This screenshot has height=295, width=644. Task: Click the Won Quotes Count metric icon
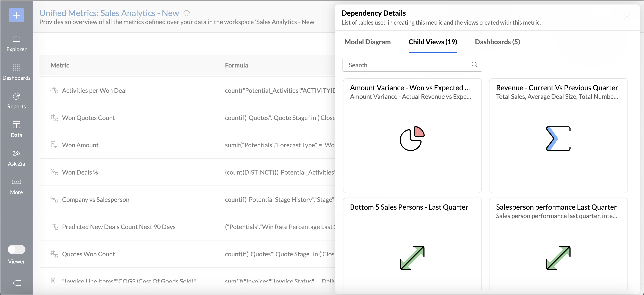(54, 118)
